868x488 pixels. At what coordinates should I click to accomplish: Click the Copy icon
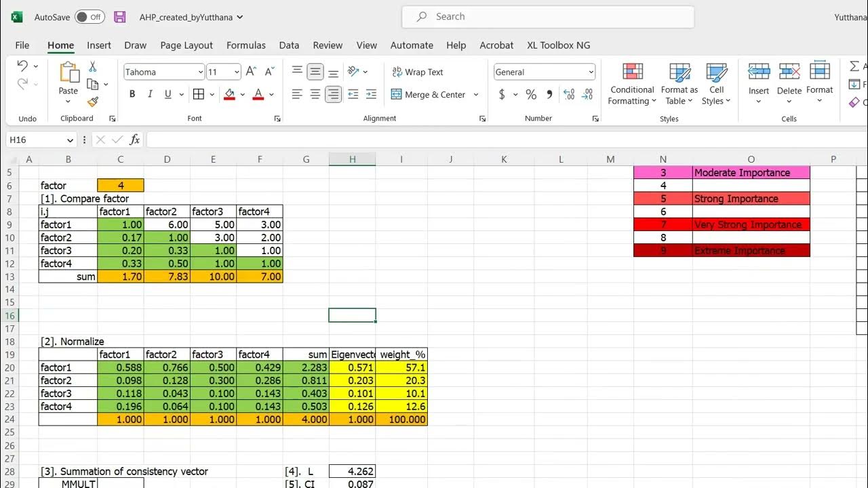tap(93, 84)
